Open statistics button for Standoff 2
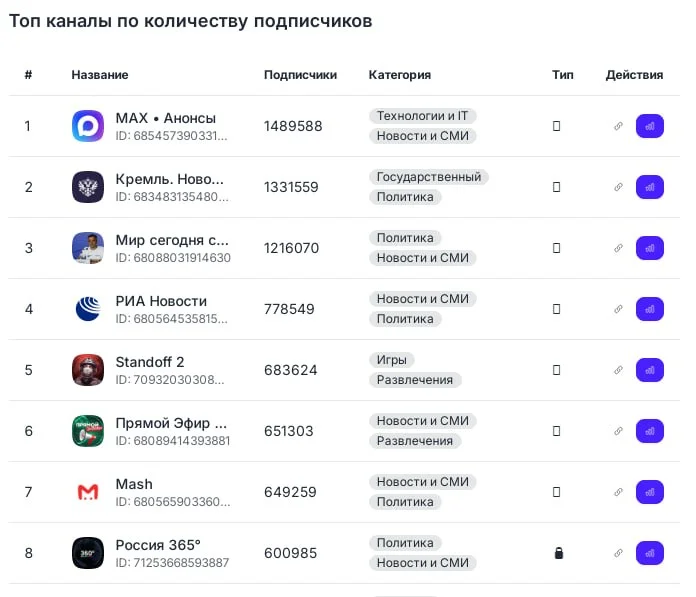This screenshot has width=696, height=597. pos(650,370)
